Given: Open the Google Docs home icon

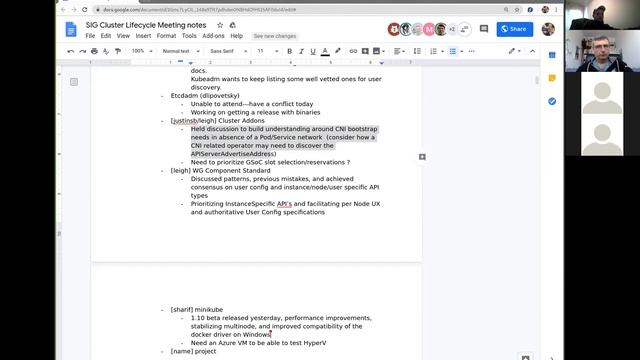Looking at the screenshot, I should pos(71,29).
